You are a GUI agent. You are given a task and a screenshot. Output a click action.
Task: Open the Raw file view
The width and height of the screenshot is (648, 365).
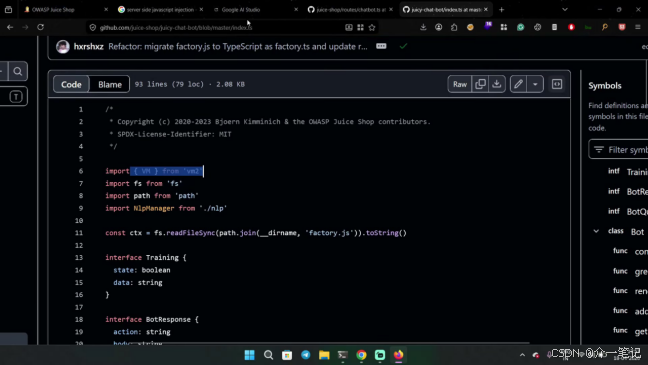tap(460, 84)
